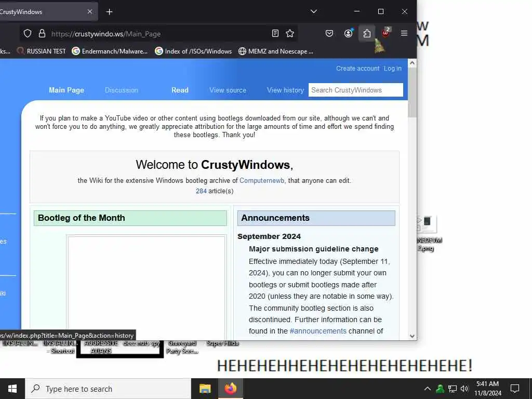Open the Computernewb link

pyautogui.click(x=262, y=180)
